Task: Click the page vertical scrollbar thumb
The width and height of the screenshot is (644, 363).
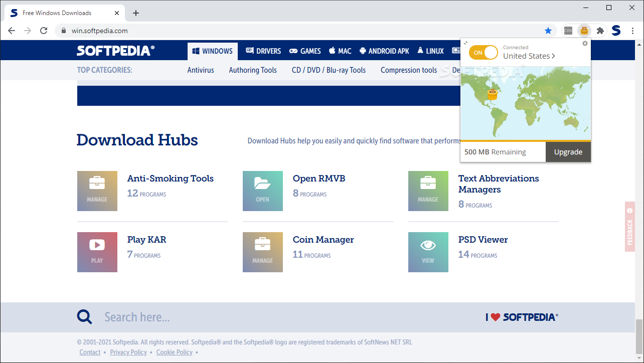Action: (639, 336)
